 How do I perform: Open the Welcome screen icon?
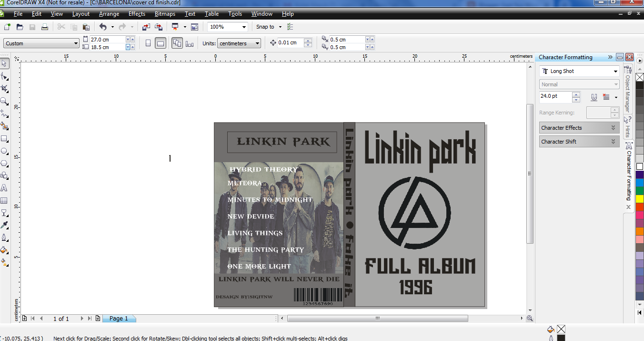tap(194, 27)
